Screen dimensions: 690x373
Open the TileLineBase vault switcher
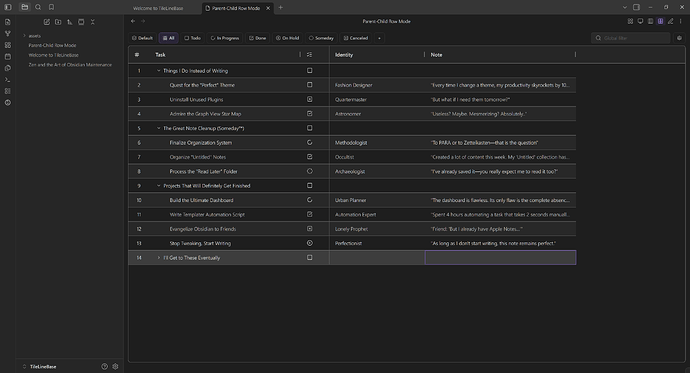[40, 366]
